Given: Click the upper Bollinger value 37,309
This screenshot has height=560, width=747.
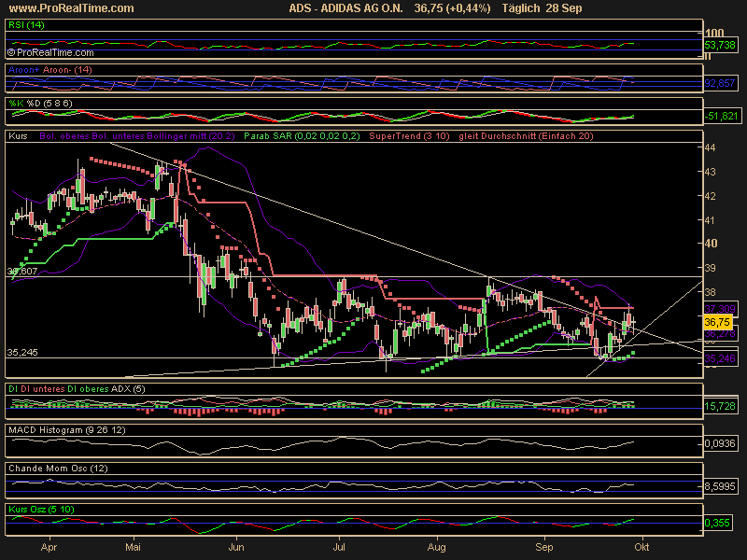Looking at the screenshot, I should [x=720, y=309].
